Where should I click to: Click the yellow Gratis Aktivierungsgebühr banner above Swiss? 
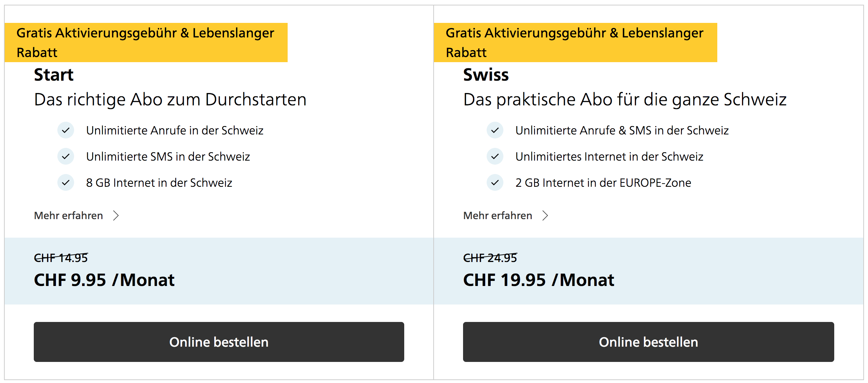pos(575,43)
